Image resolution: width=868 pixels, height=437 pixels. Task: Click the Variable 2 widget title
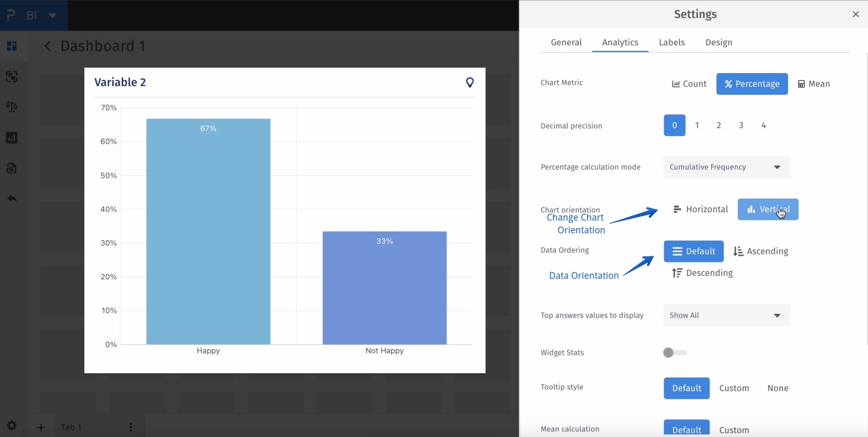(x=120, y=82)
